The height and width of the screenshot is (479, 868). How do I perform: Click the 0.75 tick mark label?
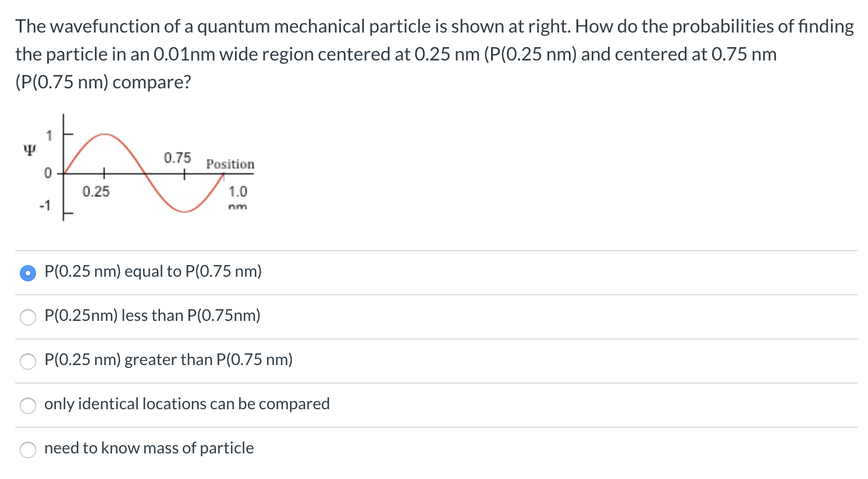(x=177, y=157)
